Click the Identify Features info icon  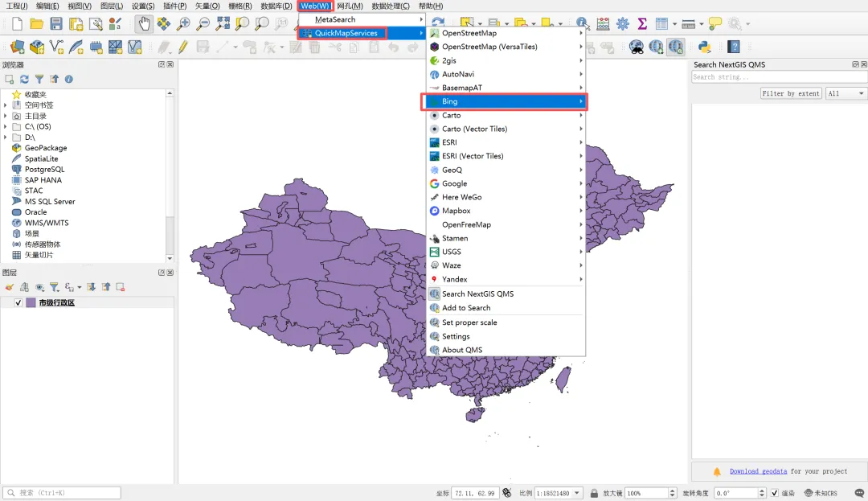(581, 23)
